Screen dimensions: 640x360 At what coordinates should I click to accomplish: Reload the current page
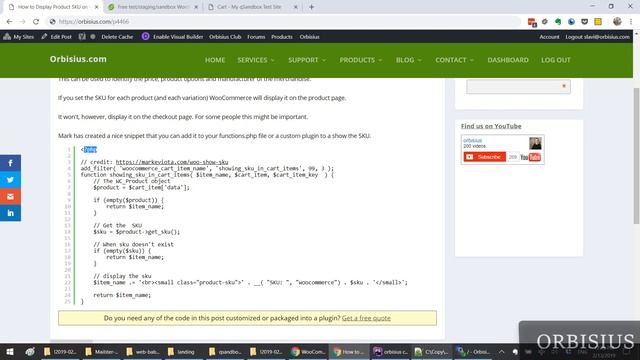point(36,22)
